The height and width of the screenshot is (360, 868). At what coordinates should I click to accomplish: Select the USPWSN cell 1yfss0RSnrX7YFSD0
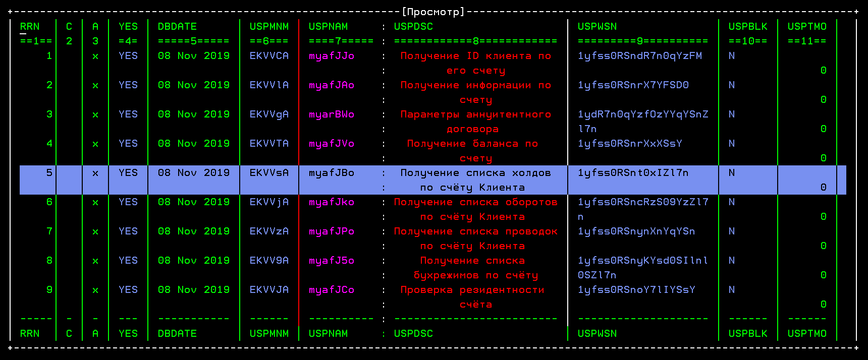click(x=633, y=85)
